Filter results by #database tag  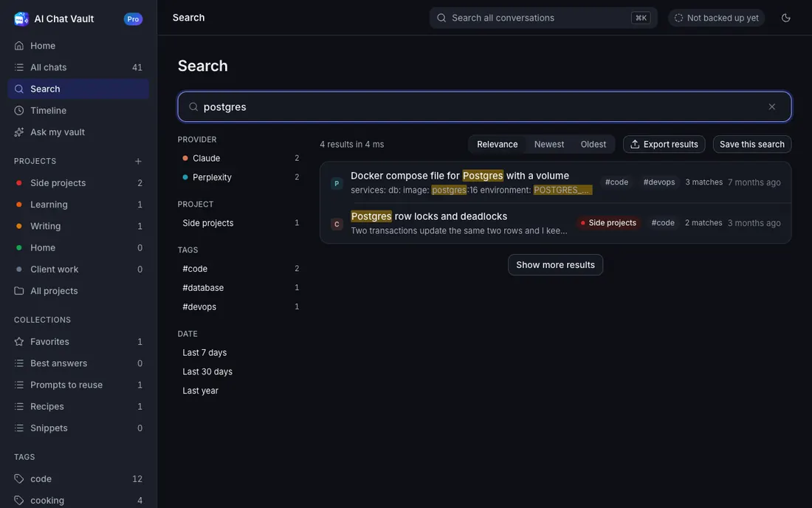click(x=241, y=287)
